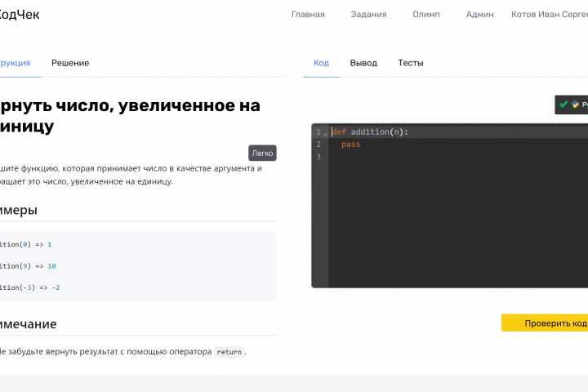Click the Легко difficulty badge
Image resolution: width=588 pixels, height=392 pixels.
tap(262, 153)
